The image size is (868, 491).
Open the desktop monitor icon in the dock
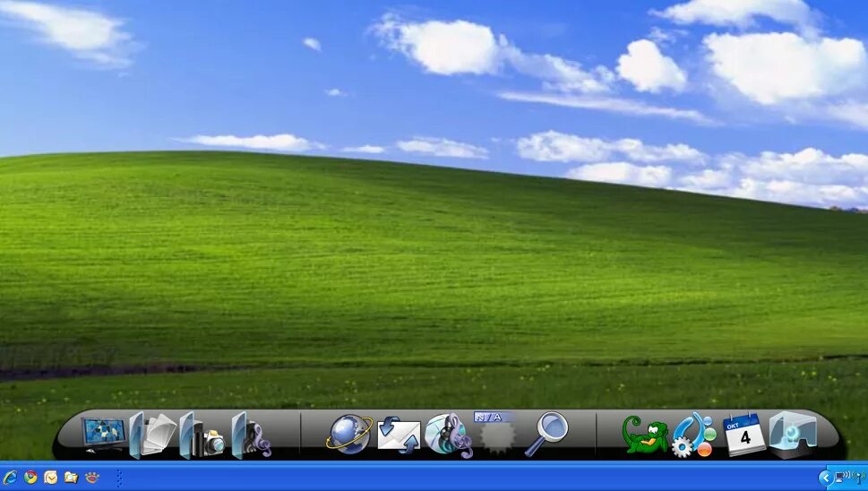(104, 435)
